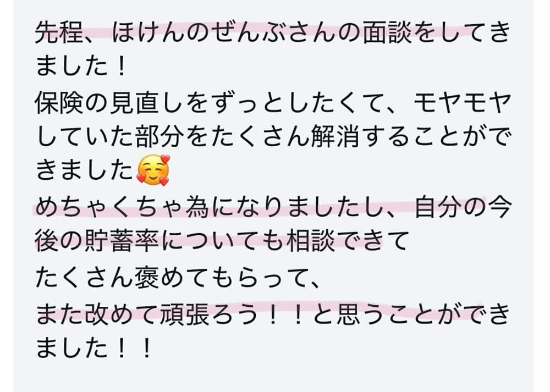Click the phrase 解消することが
This screenshot has height=392, width=550.
398,137
